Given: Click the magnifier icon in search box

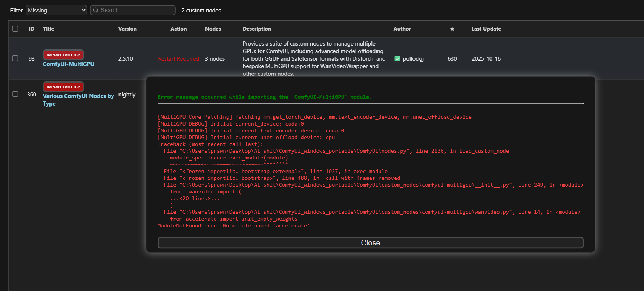Looking at the screenshot, I should [x=96, y=10].
